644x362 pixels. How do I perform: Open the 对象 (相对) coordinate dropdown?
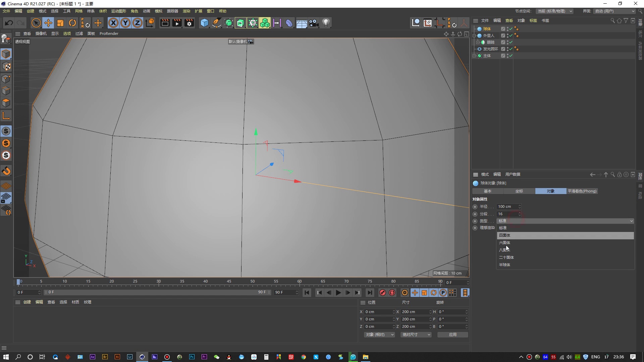coord(379,335)
